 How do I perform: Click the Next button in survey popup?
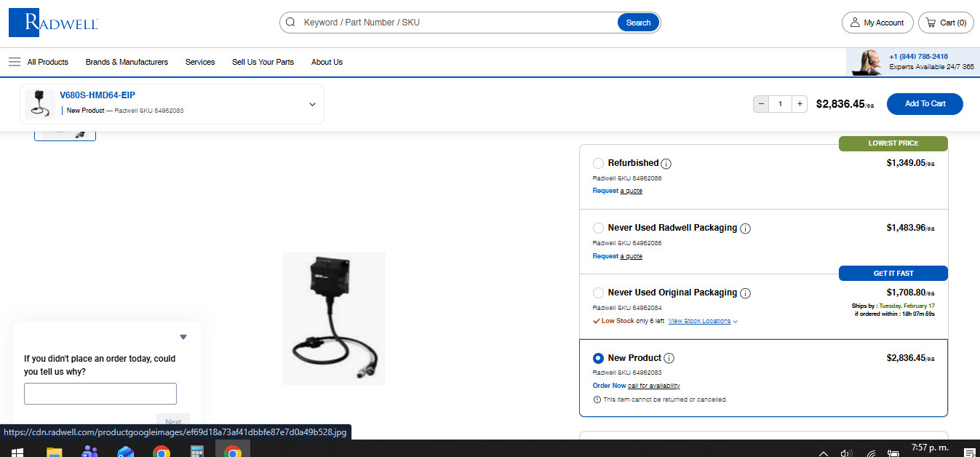(x=173, y=421)
